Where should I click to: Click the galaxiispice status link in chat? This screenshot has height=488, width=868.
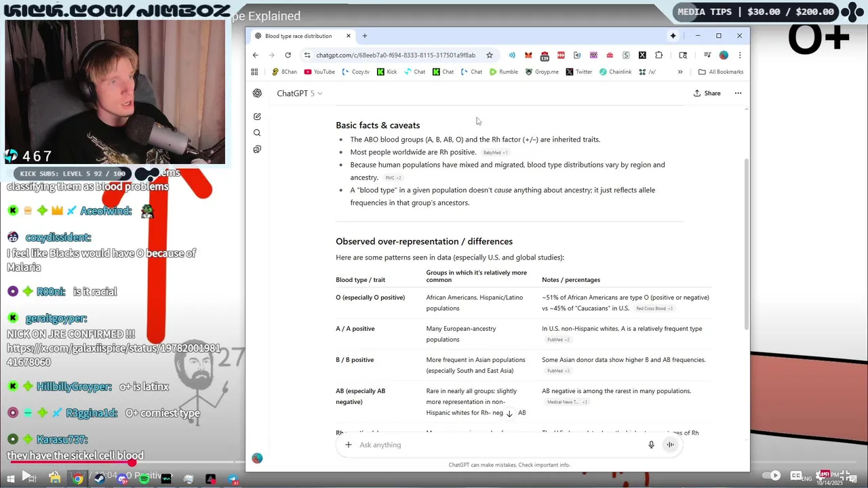[x=113, y=355]
